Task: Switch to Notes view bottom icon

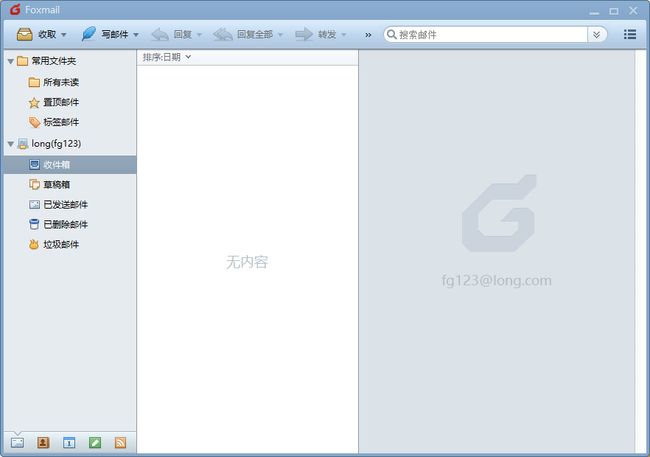Action: coord(95,442)
